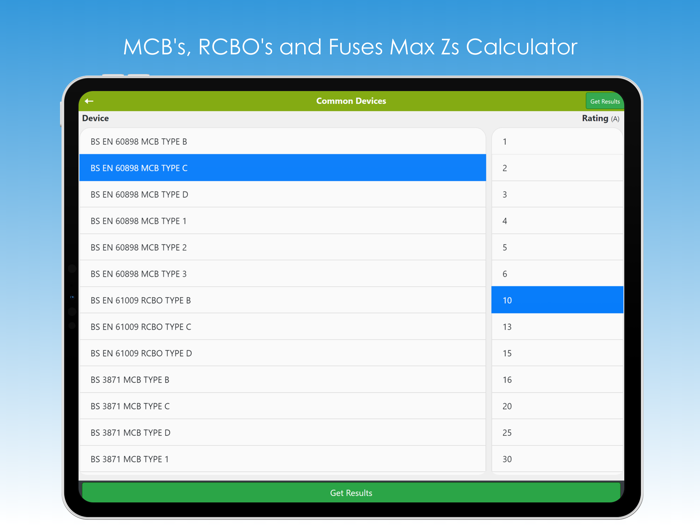Tap the wide green Get Results button at bottom
Screen dimensions: 700x525
(x=351, y=493)
